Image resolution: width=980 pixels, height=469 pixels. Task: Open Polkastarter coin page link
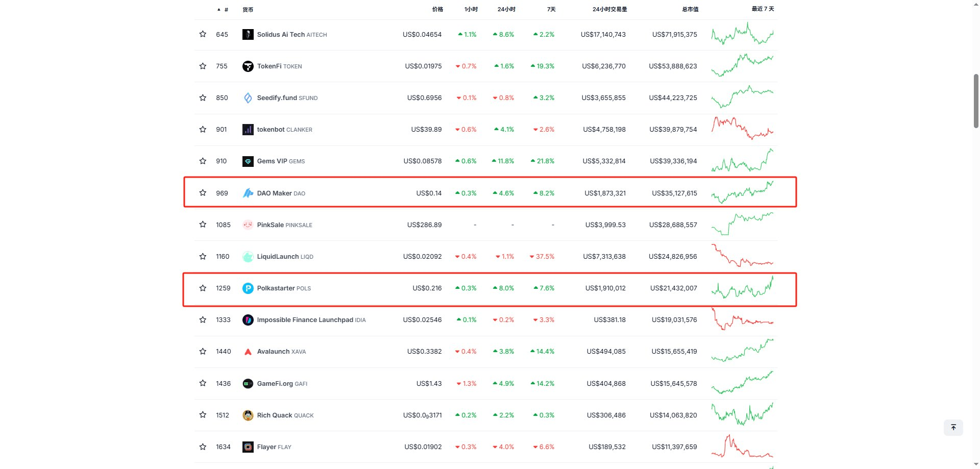[284, 288]
